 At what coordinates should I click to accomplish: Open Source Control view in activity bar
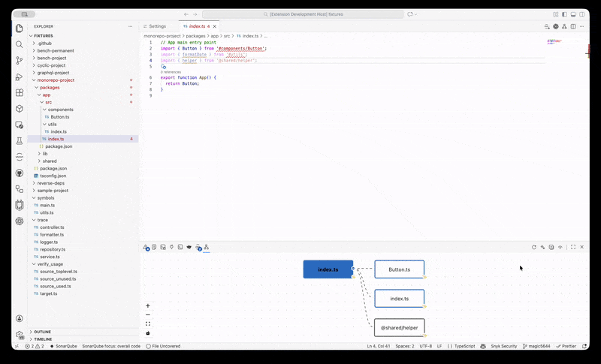click(20, 61)
